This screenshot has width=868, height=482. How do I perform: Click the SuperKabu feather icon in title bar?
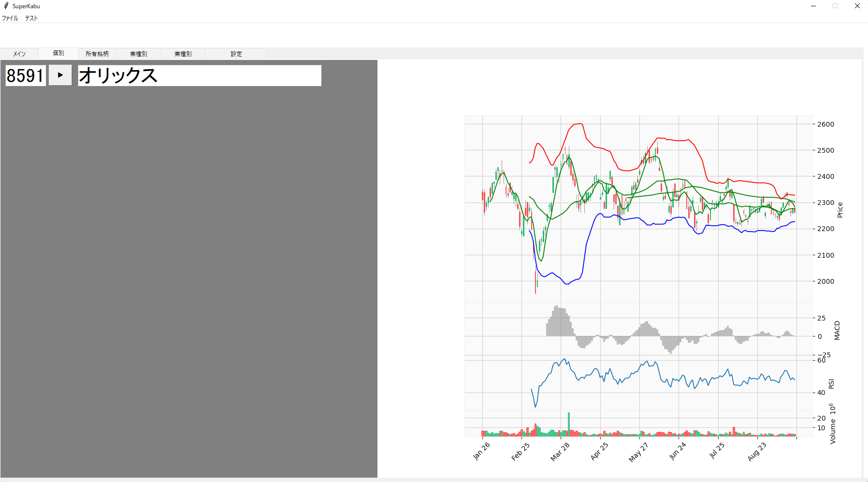6,6
